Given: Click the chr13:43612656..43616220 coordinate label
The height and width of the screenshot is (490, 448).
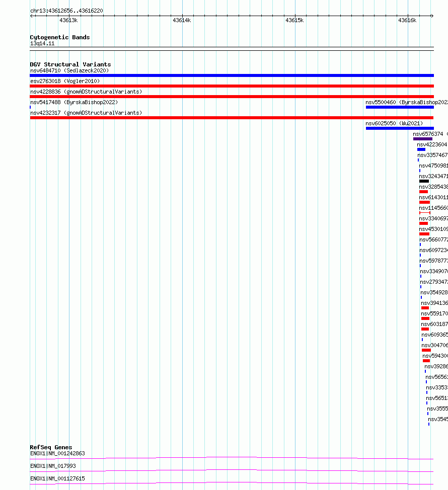Looking at the screenshot, I should [66, 11].
